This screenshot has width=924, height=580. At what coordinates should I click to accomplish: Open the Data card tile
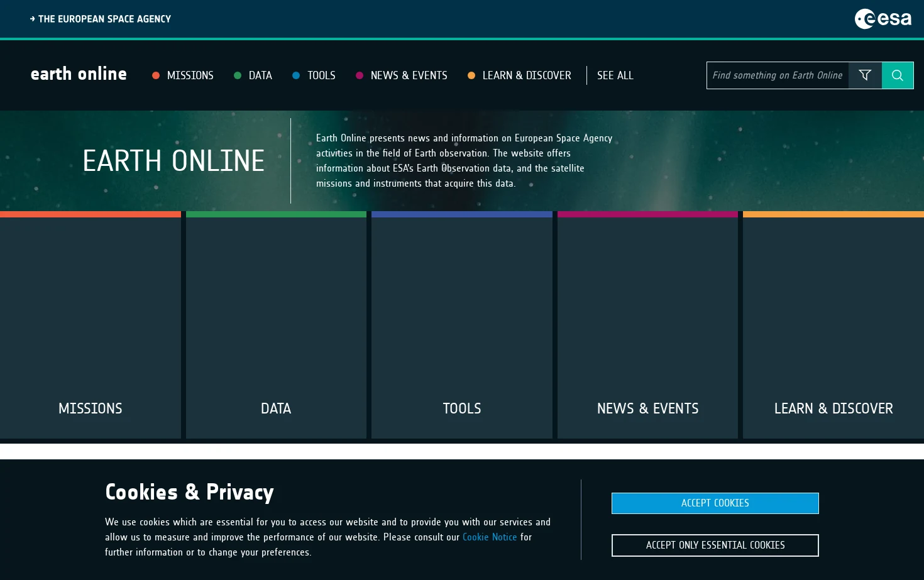[276, 325]
